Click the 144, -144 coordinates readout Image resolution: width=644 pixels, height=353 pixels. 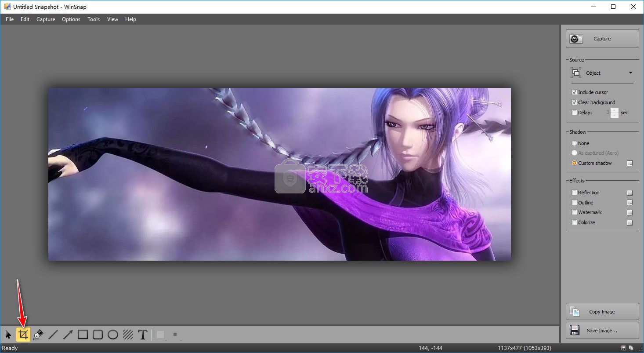pyautogui.click(x=431, y=348)
